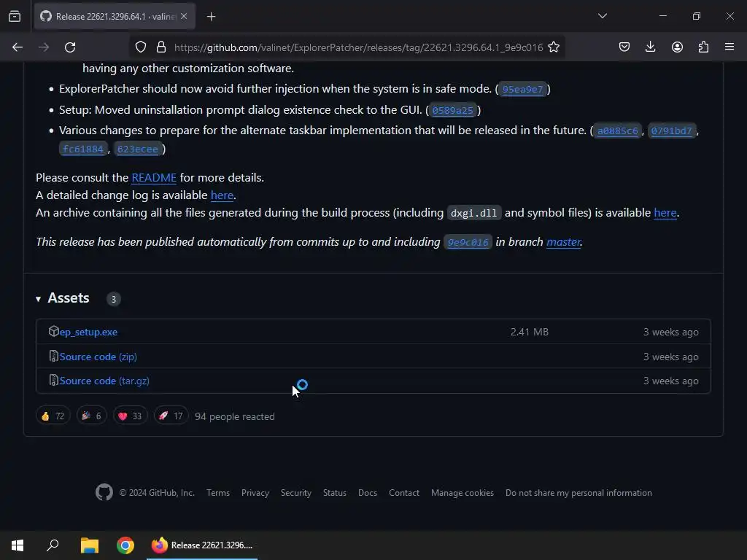Image resolution: width=747 pixels, height=560 pixels.
Task: Open Contact footer link
Action: [x=404, y=493]
